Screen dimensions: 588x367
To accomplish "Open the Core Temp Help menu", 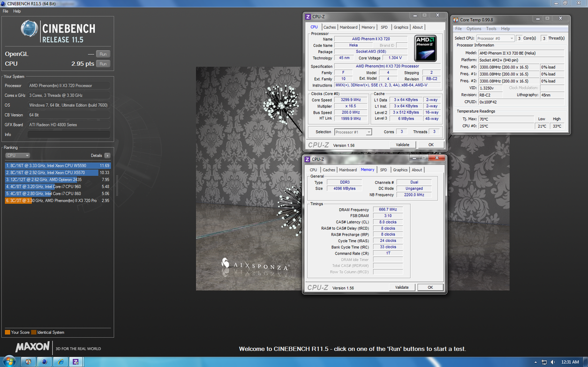I will (x=505, y=29).
